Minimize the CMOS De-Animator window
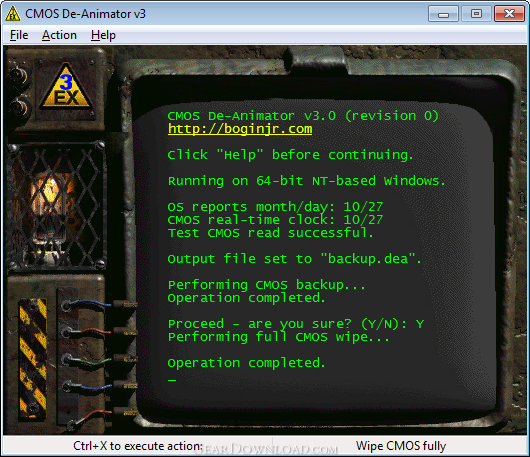530x457 pixels. tap(443, 14)
